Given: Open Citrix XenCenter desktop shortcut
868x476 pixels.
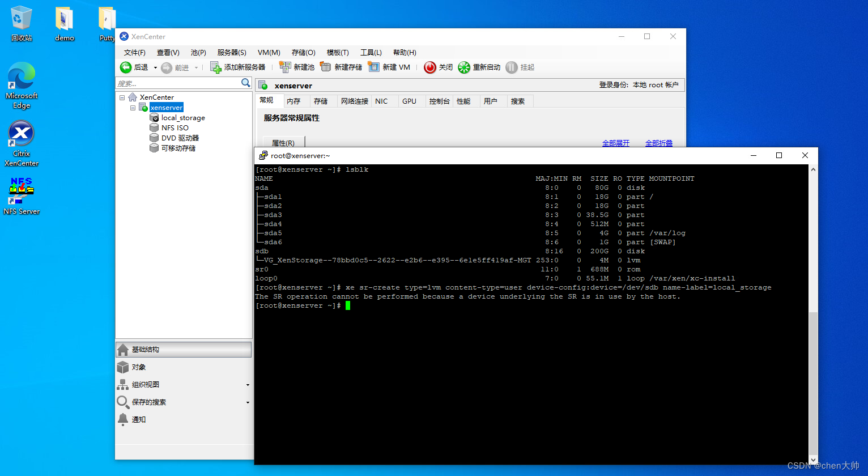Looking at the screenshot, I should (22, 143).
